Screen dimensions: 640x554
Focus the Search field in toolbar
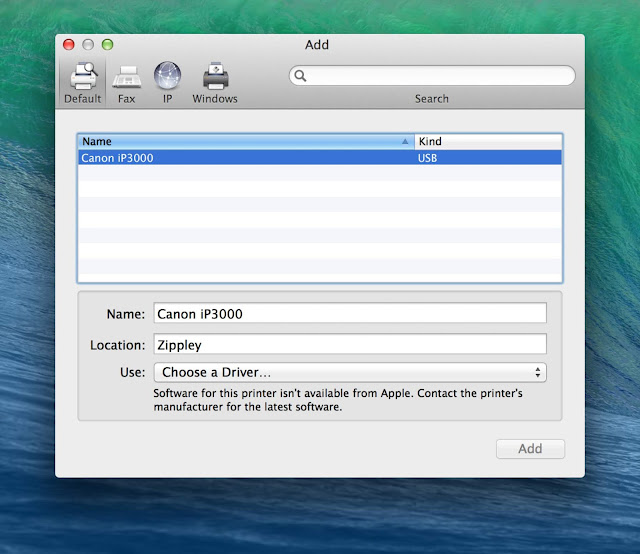tap(432, 76)
